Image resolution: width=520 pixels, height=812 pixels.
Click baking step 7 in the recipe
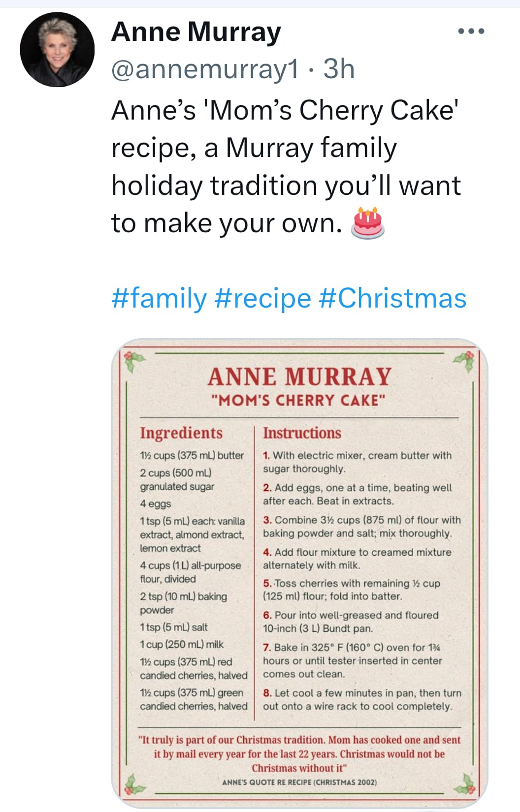(x=352, y=660)
